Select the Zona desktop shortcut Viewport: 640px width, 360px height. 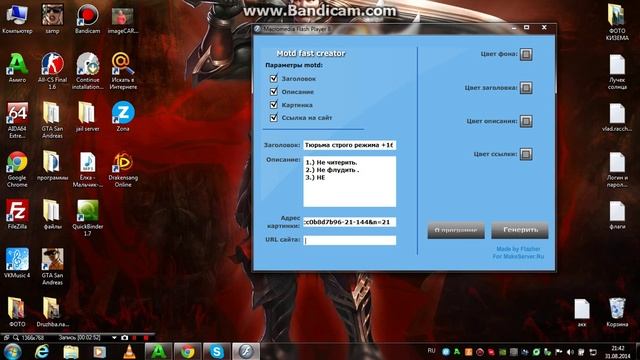(x=123, y=117)
